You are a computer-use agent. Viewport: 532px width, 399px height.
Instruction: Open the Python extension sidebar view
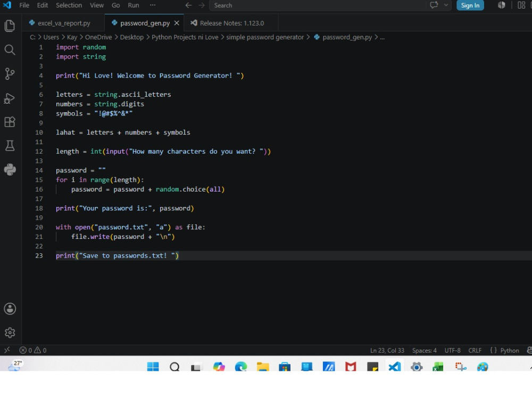click(x=10, y=169)
